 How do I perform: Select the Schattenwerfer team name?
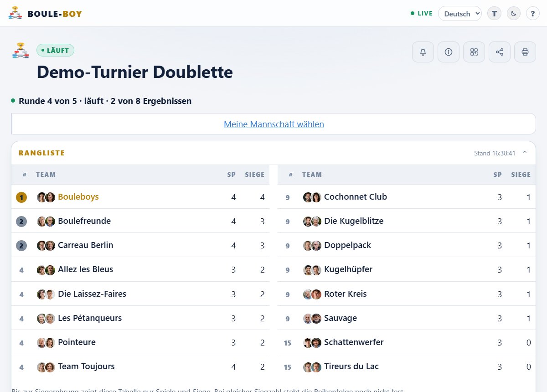(x=354, y=342)
